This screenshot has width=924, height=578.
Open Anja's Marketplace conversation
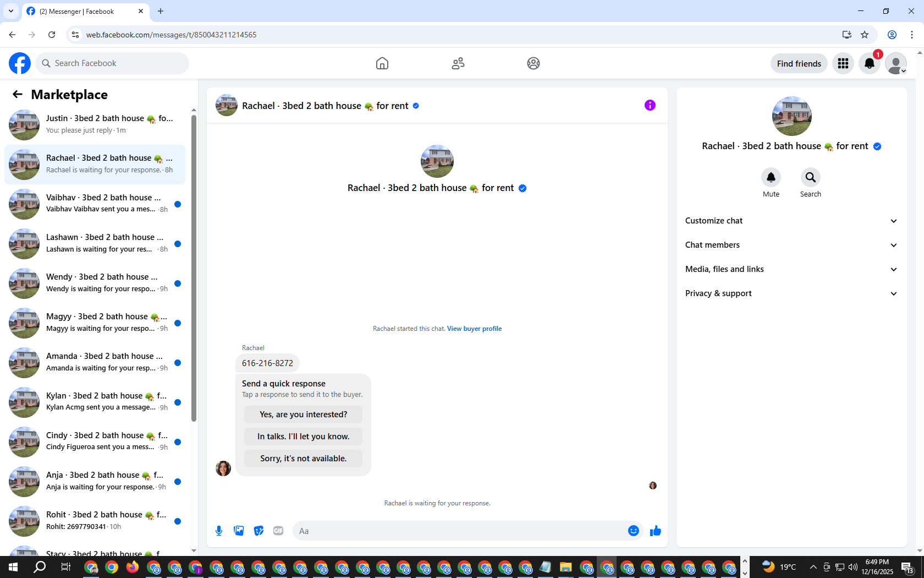pyautogui.click(x=95, y=482)
